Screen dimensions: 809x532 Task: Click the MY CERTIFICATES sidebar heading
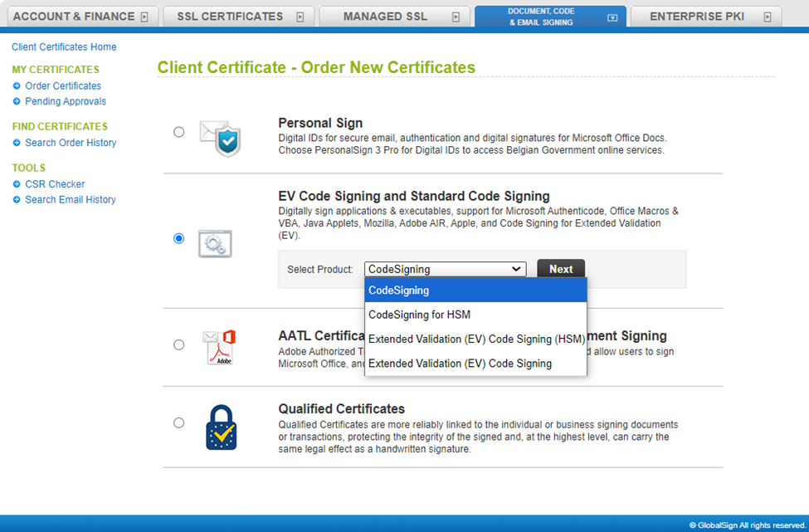[x=56, y=70]
